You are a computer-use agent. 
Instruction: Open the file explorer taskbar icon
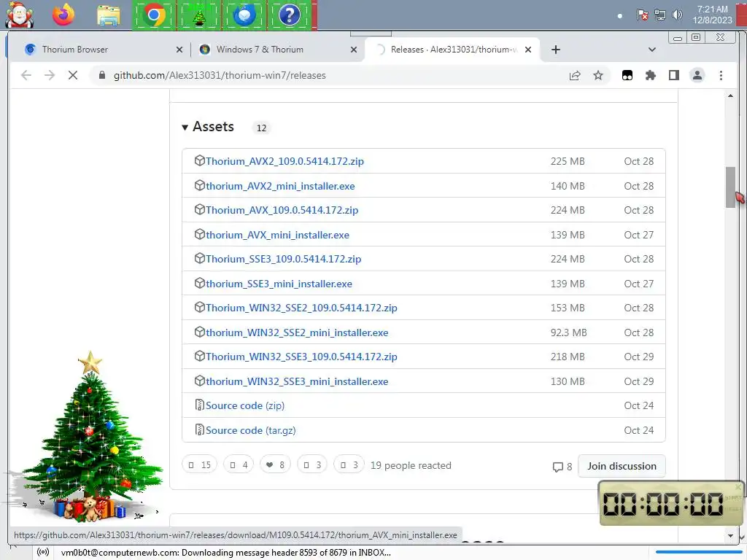[x=108, y=15]
